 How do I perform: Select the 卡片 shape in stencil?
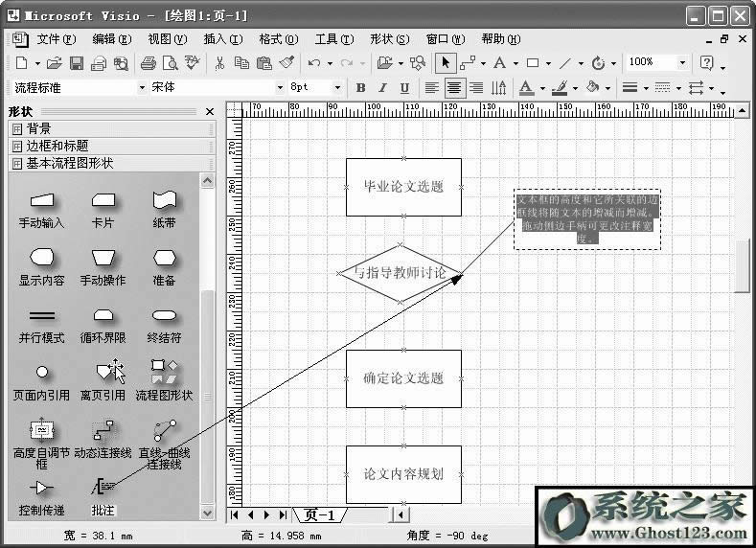coord(103,210)
